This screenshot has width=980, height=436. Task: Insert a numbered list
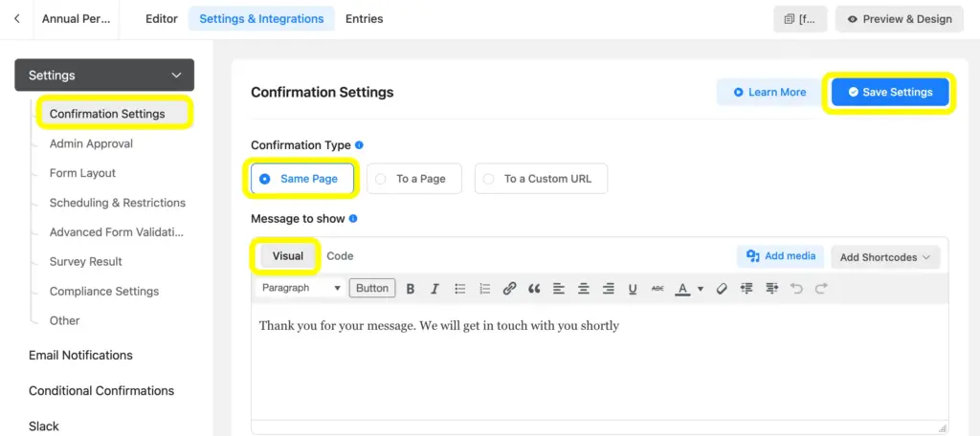point(484,289)
